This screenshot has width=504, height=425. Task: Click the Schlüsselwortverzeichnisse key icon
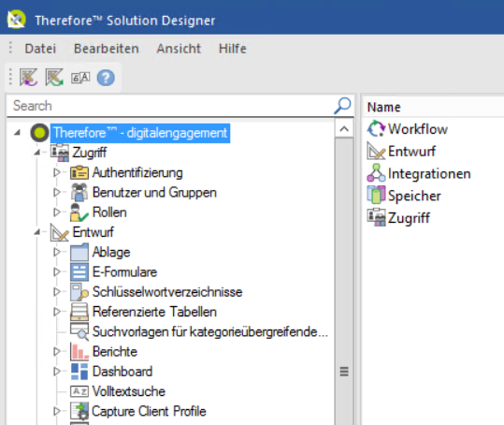[79, 292]
